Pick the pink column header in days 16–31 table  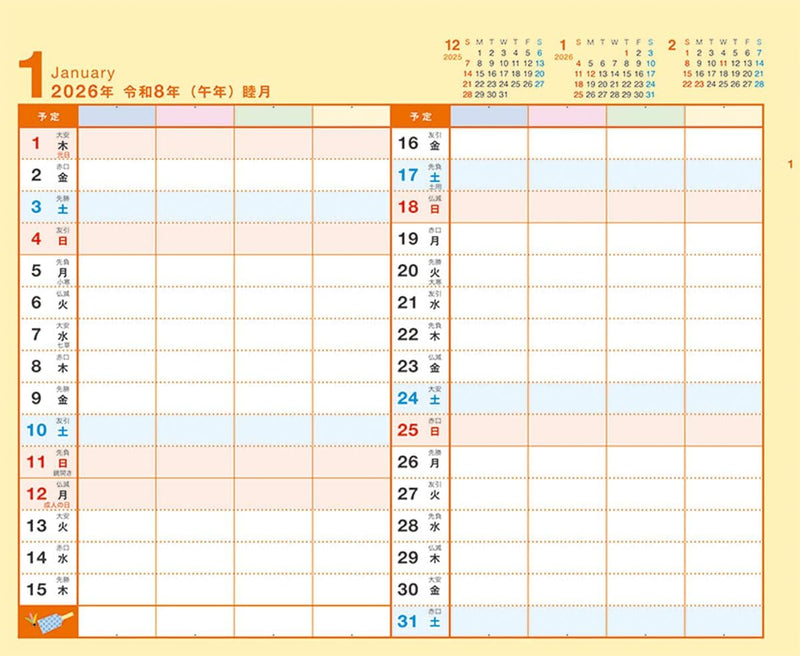click(567, 116)
